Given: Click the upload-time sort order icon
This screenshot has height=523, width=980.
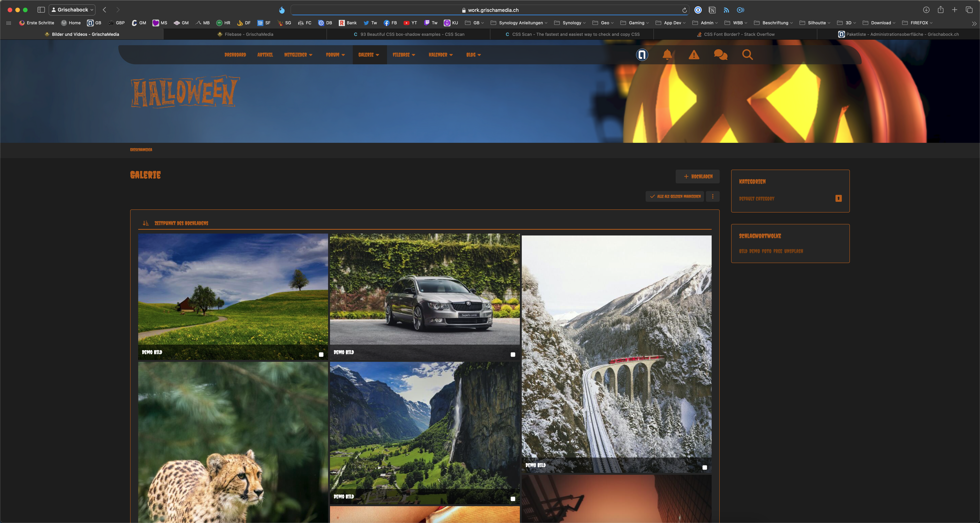Looking at the screenshot, I should (x=146, y=223).
